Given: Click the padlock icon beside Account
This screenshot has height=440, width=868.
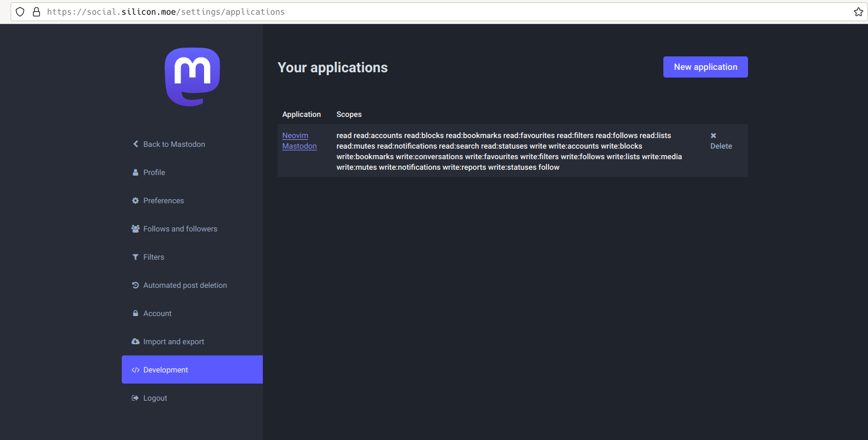Looking at the screenshot, I should coord(135,313).
